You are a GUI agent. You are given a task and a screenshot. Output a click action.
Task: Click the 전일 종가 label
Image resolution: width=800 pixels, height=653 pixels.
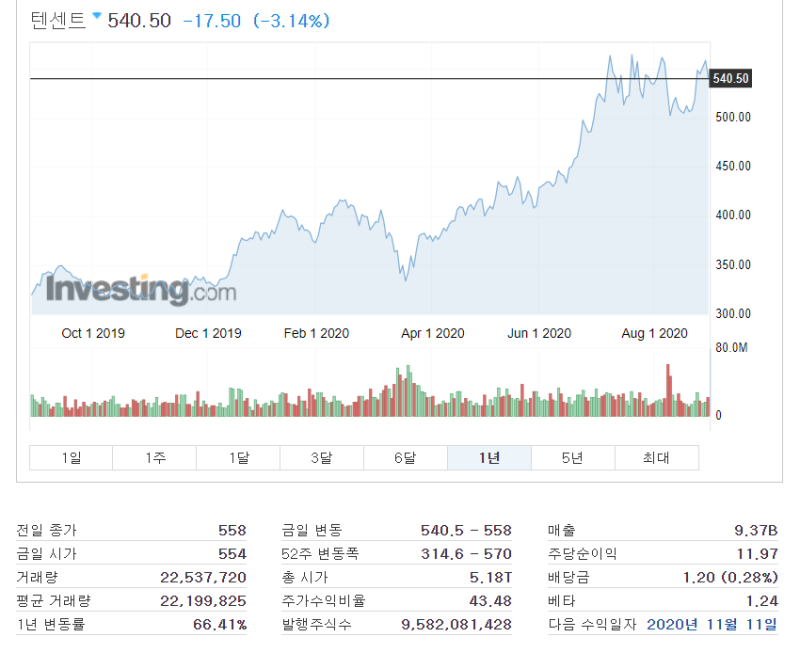46,530
